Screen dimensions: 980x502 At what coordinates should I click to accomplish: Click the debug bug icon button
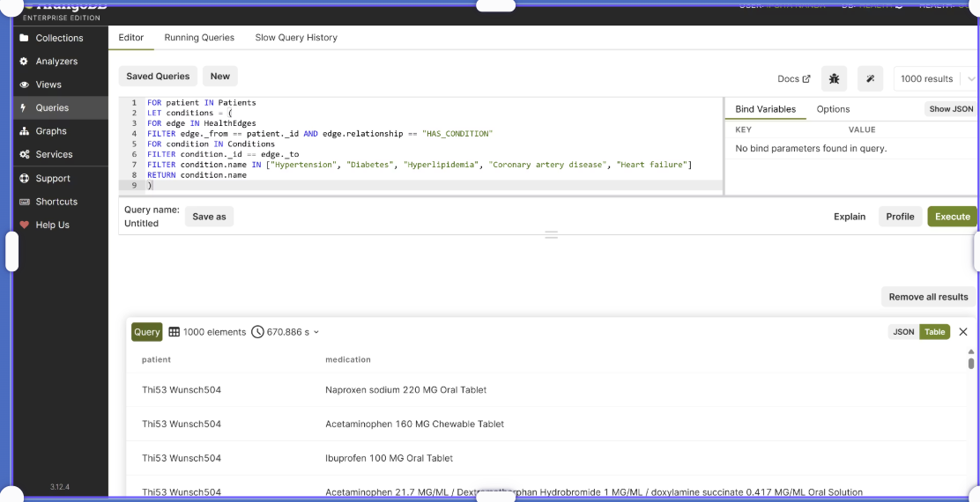pos(834,78)
